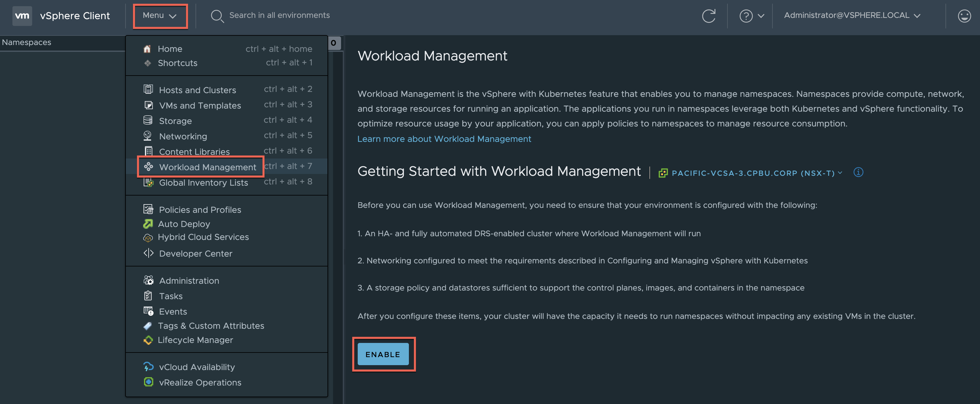Click the Developer Center code icon
Screen dimensions: 980x404
coord(148,254)
